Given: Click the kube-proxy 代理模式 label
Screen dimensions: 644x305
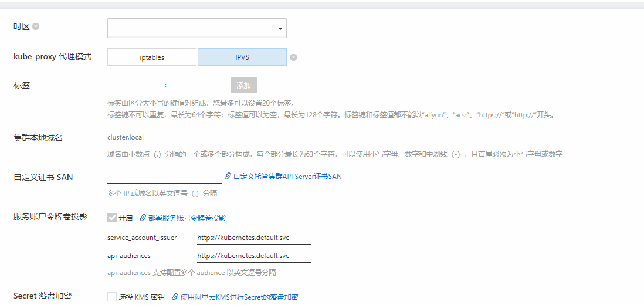Looking at the screenshot, I should tap(53, 57).
